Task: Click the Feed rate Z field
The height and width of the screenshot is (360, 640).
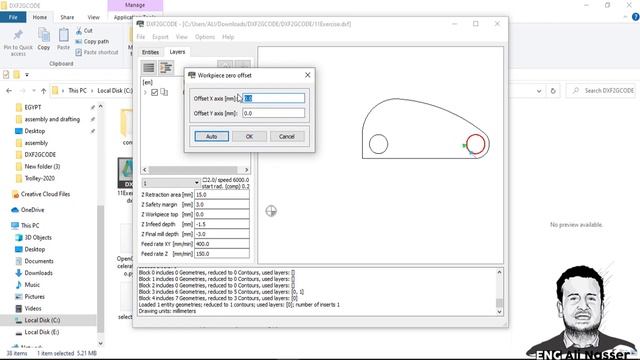Action: pos(222,253)
